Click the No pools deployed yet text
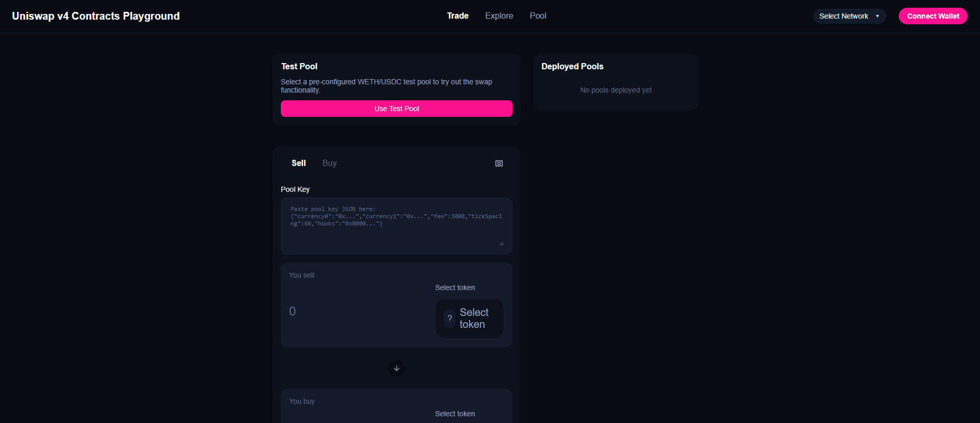The height and width of the screenshot is (423, 980). click(616, 90)
